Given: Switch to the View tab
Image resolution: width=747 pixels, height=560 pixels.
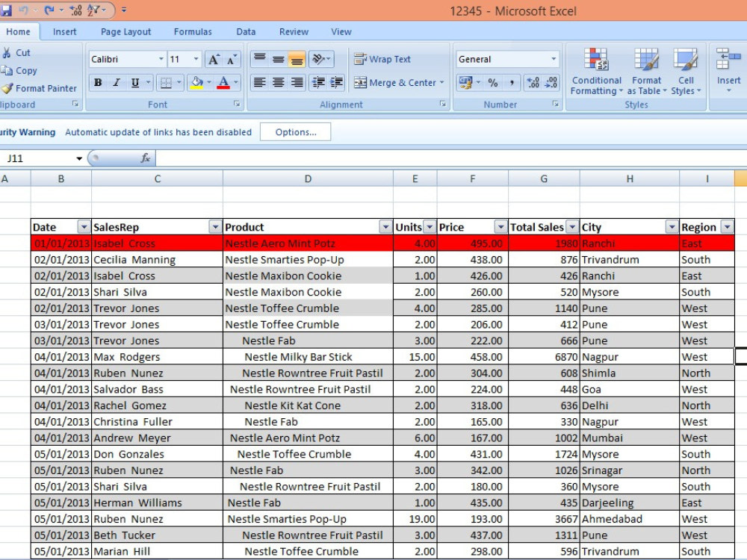Looking at the screenshot, I should pyautogui.click(x=341, y=31).
